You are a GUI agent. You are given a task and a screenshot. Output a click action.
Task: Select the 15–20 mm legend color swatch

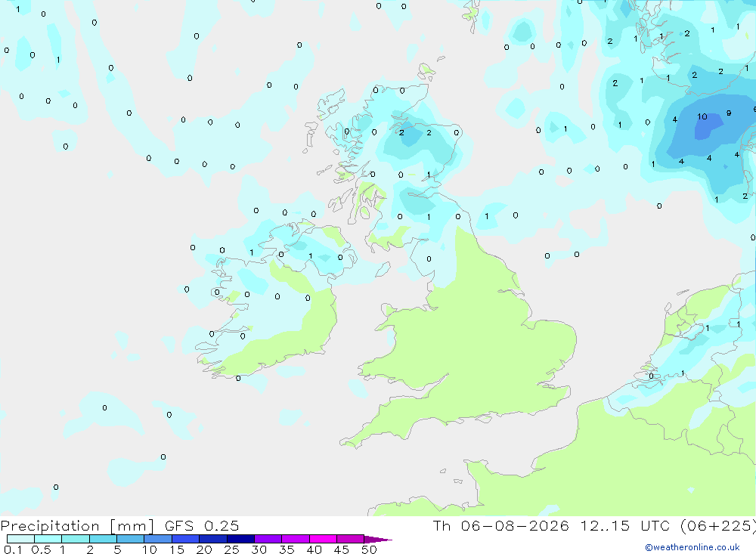pyautogui.click(x=185, y=539)
